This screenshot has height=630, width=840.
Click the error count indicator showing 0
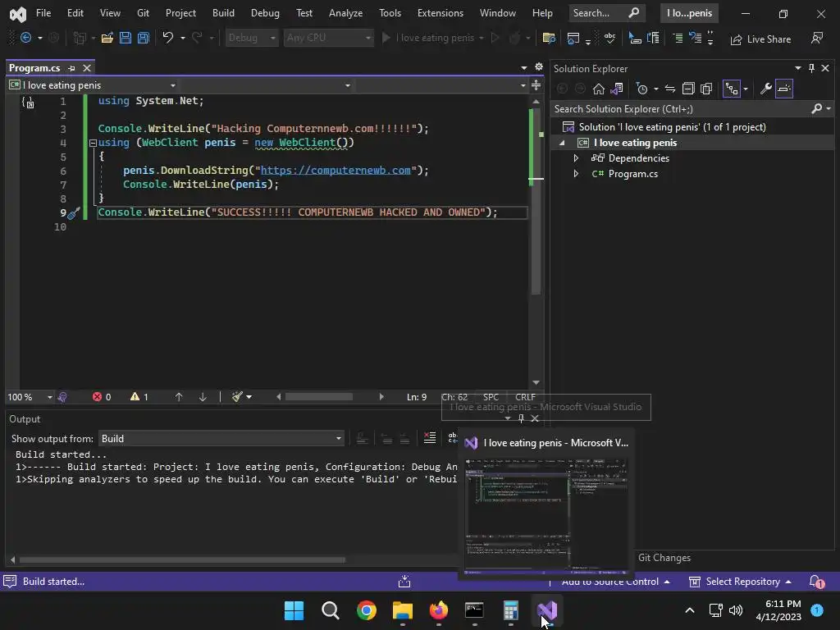tap(102, 397)
